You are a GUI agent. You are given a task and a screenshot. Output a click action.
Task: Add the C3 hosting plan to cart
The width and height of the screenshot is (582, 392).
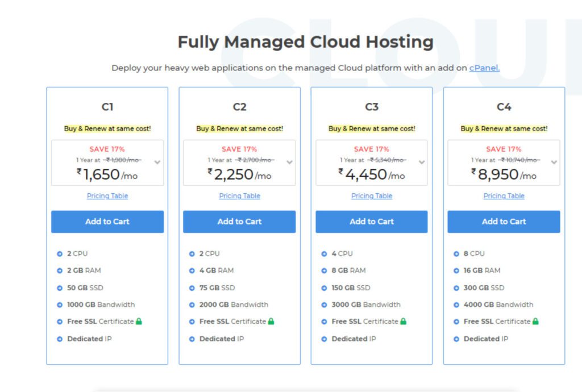point(372,222)
